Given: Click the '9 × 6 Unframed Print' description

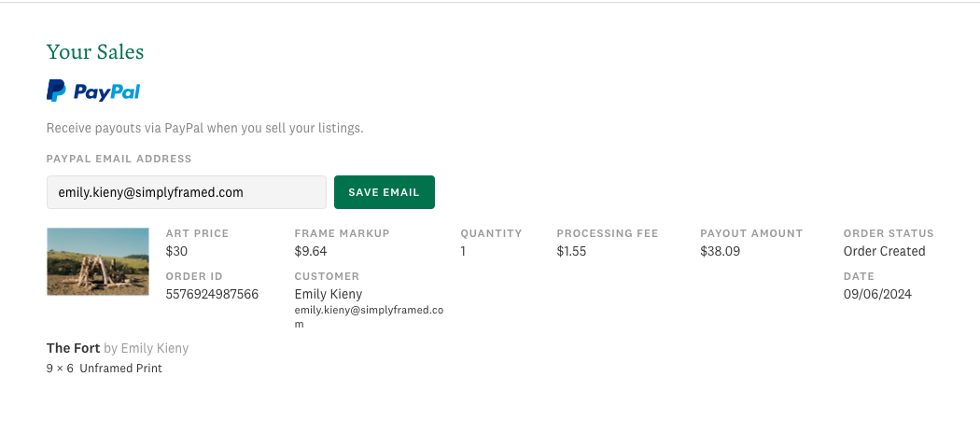Looking at the screenshot, I should [x=105, y=369].
